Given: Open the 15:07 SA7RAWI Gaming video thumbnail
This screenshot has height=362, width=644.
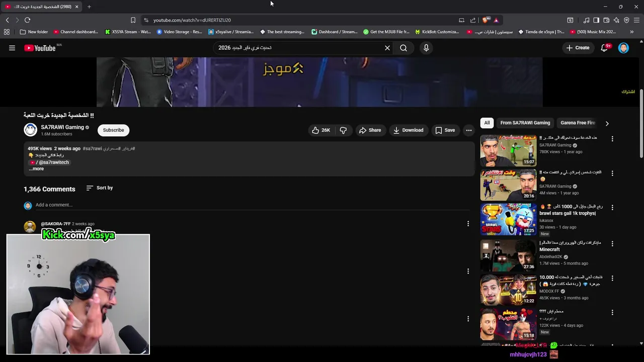Looking at the screenshot, I should pyautogui.click(x=508, y=150).
